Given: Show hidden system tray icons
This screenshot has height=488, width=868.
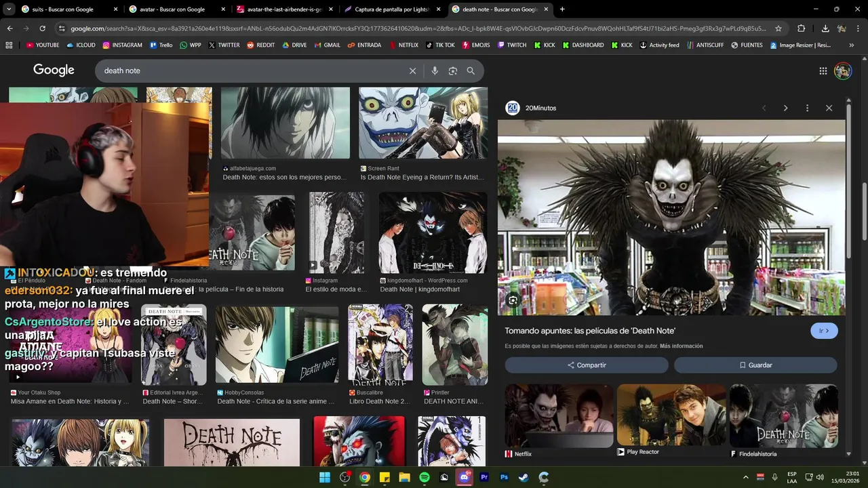Looking at the screenshot, I should [746, 477].
